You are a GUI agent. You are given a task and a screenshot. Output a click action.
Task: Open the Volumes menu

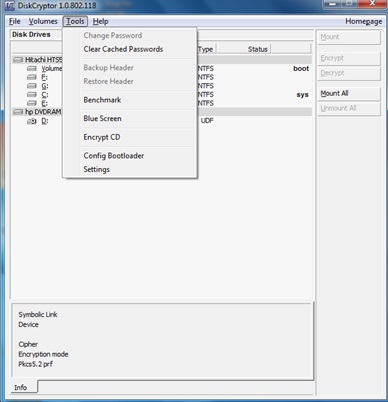pos(43,21)
